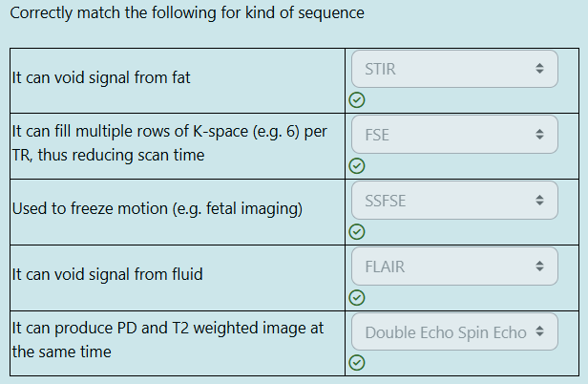The width and height of the screenshot is (588, 384).
Task: Click the green checkmark under the STIR dropdown
Action: (357, 100)
